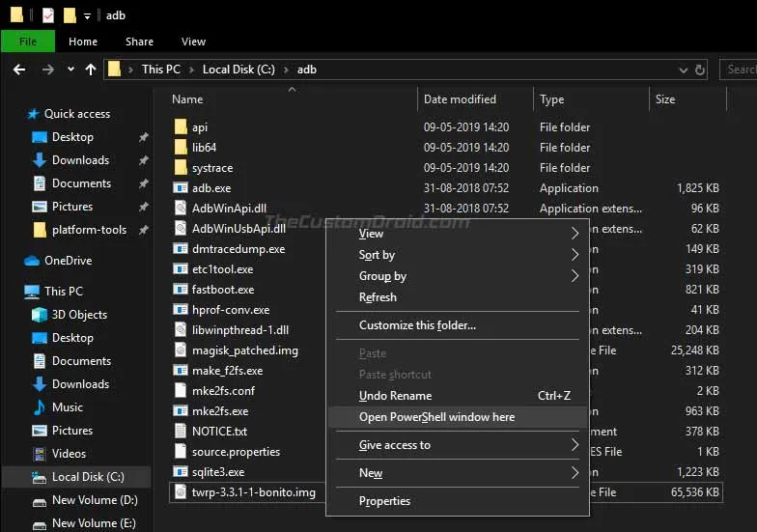Select NOTICE.txt text file icon
Viewport: 757px width, 532px height.
point(181,431)
